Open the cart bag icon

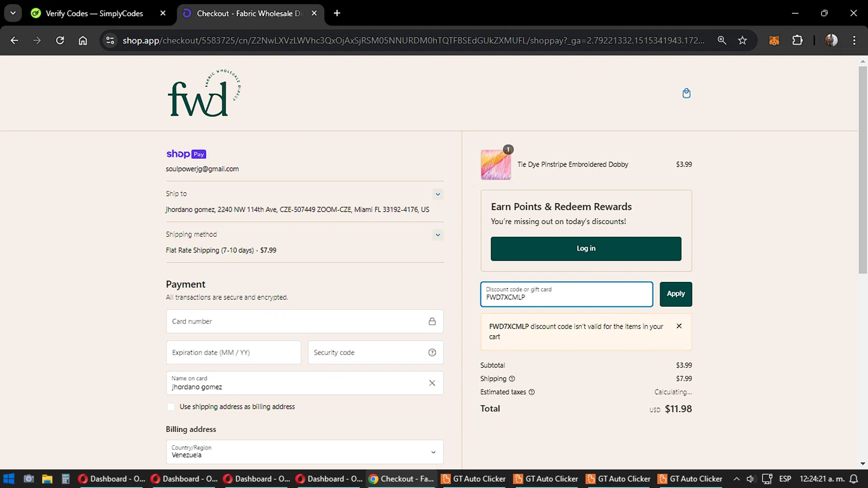pyautogui.click(x=686, y=93)
